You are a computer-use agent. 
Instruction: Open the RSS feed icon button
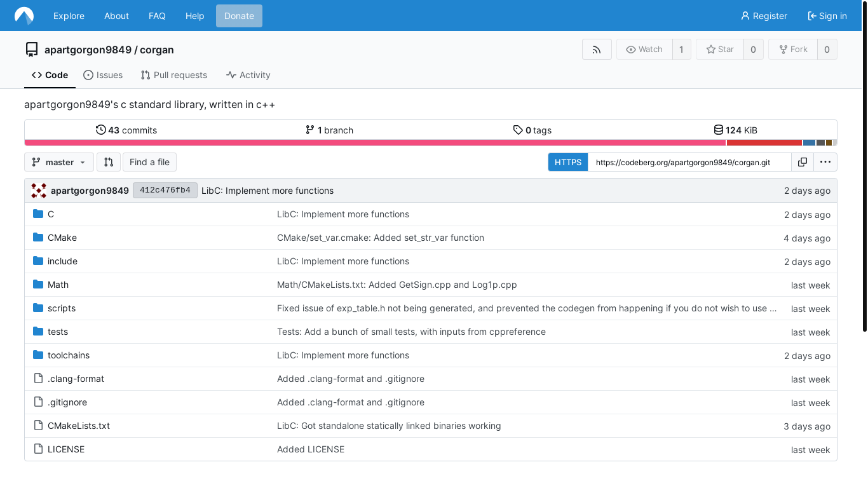click(x=597, y=50)
